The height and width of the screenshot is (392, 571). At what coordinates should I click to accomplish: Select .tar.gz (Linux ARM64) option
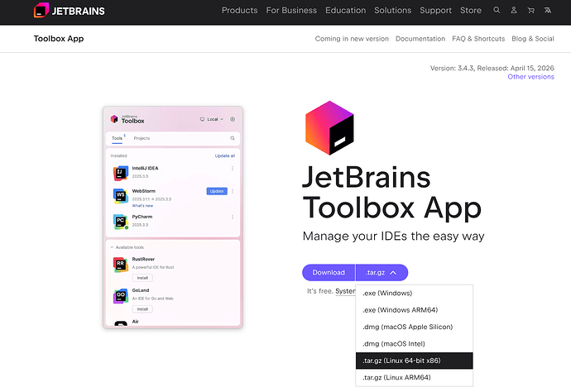tap(415, 377)
